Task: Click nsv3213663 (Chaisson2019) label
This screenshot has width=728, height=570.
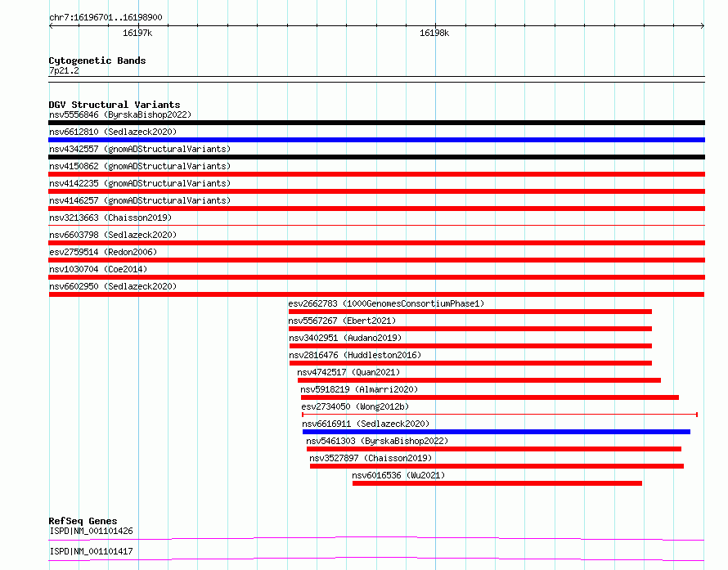Action: pyautogui.click(x=110, y=218)
